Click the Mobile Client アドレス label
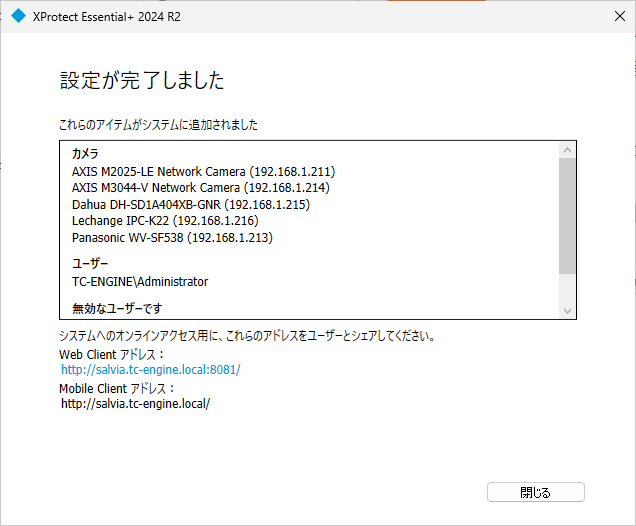 tap(117, 389)
